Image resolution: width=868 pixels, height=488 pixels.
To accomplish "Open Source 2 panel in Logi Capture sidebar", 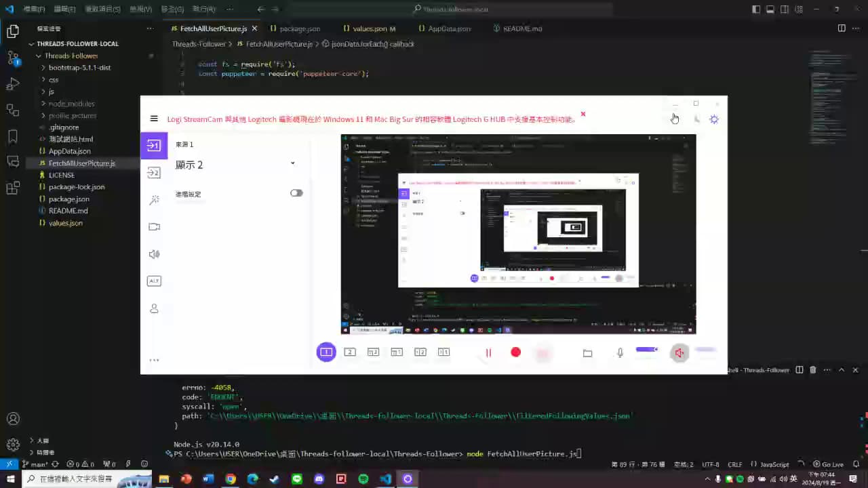I will pos(154,173).
